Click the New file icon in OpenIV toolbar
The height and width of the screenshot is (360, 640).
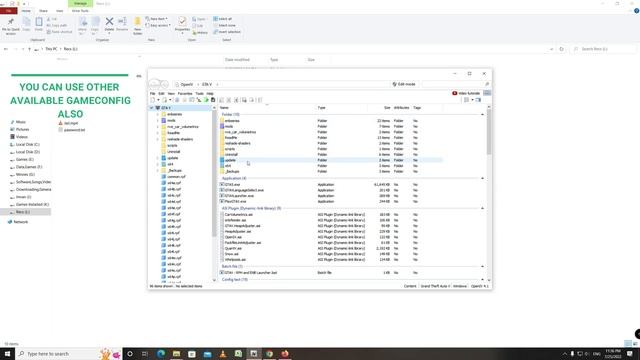click(153, 100)
